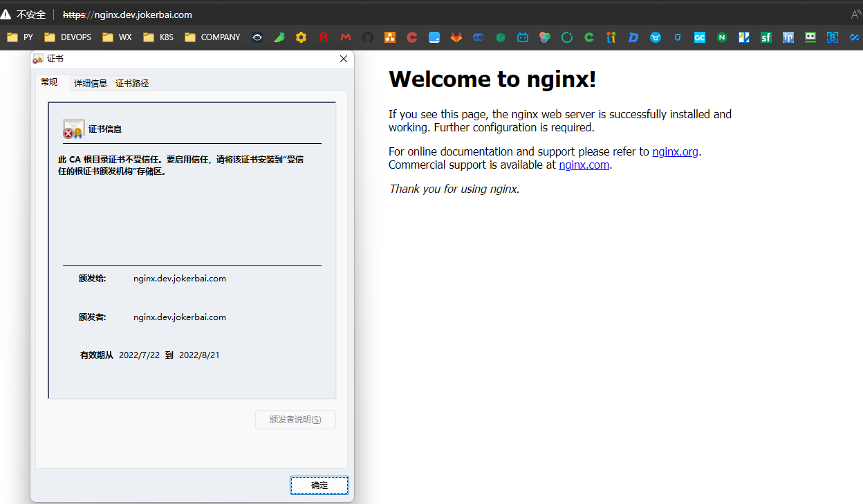Click the red and green overlapping circles bookmark
This screenshot has width=863, height=504.
click(545, 37)
